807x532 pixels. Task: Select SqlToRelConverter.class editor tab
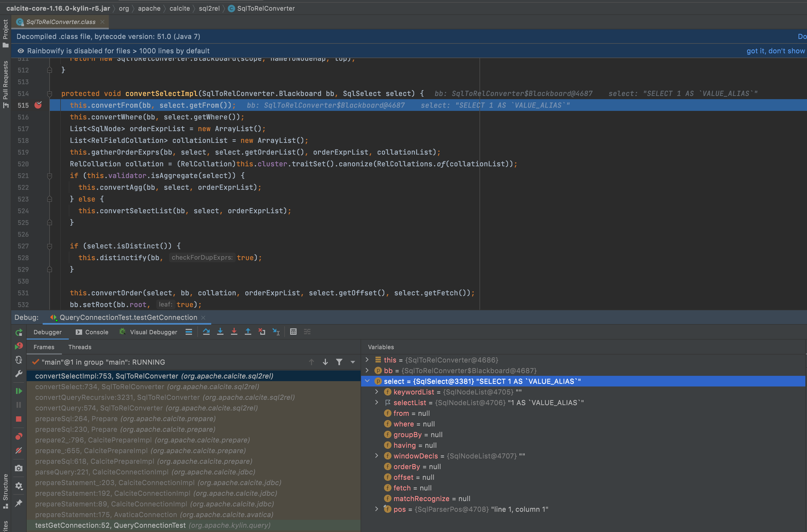[61, 22]
